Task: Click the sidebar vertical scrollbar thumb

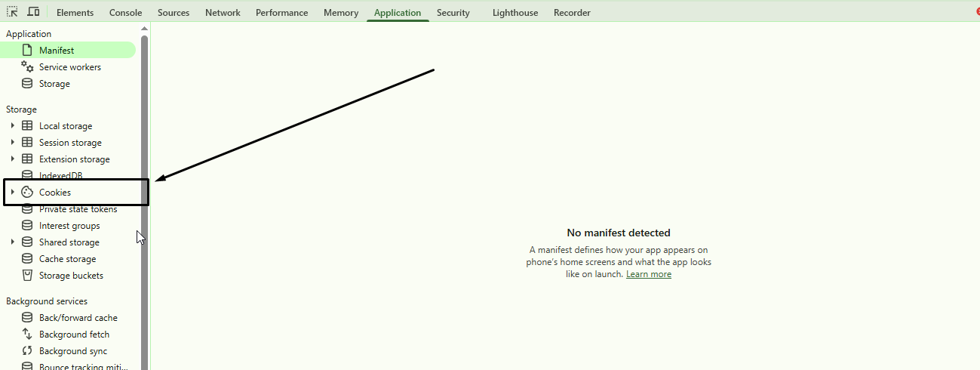Action: coord(144,202)
